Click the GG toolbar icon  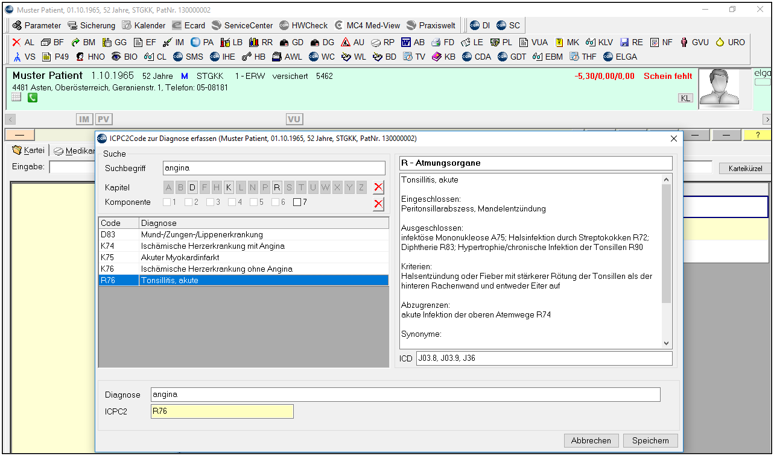tap(115, 42)
